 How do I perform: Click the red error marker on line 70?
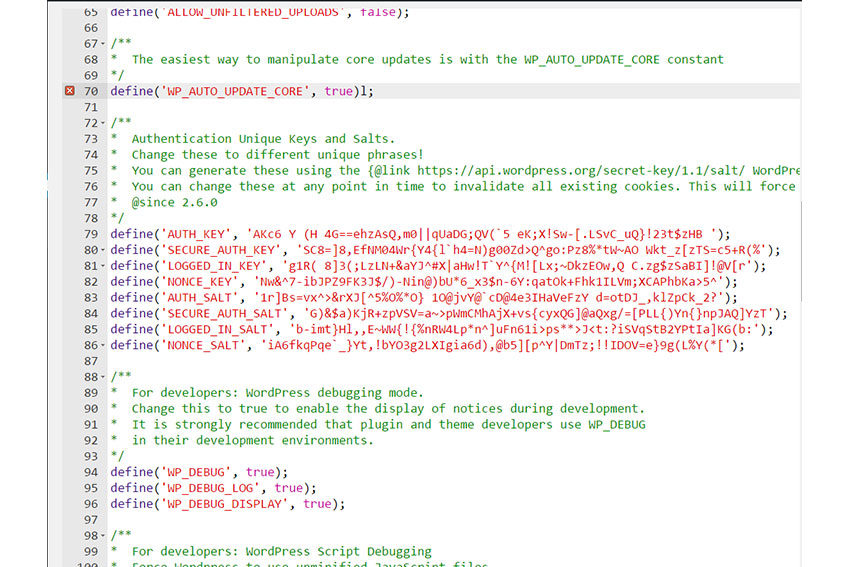pyautogui.click(x=69, y=91)
